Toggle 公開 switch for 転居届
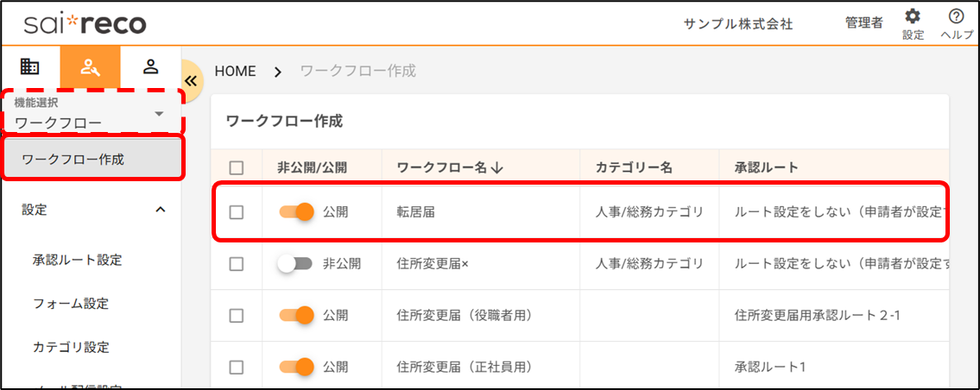This screenshot has width=980, height=390. tap(296, 211)
